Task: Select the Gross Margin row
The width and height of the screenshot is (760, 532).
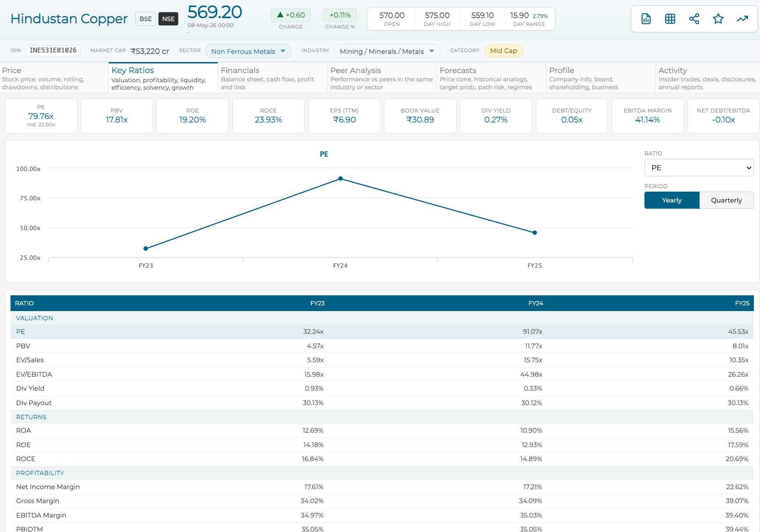Action: point(382,501)
